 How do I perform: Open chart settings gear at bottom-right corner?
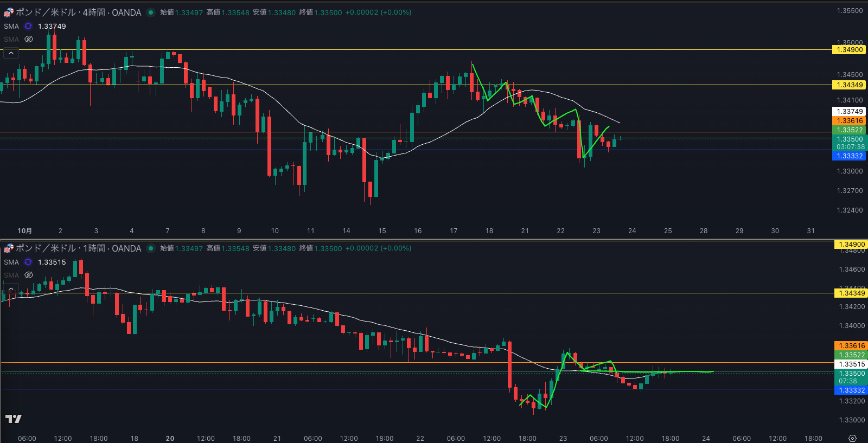[852, 438]
